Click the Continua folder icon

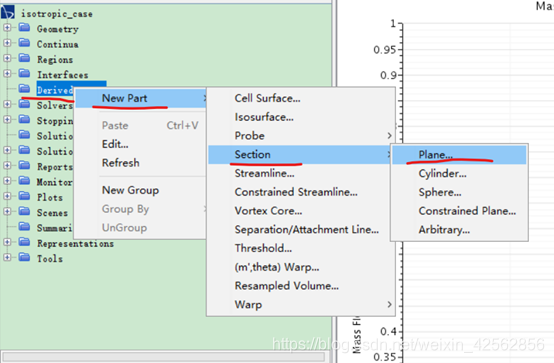(24, 43)
